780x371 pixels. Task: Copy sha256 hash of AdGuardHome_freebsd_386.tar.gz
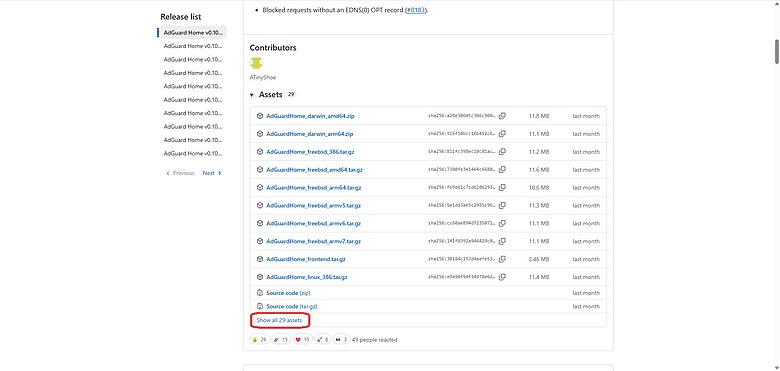pos(502,152)
